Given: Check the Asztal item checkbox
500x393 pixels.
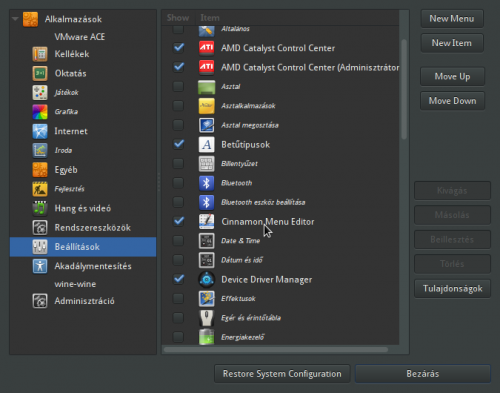Looking at the screenshot, I should click(178, 86).
